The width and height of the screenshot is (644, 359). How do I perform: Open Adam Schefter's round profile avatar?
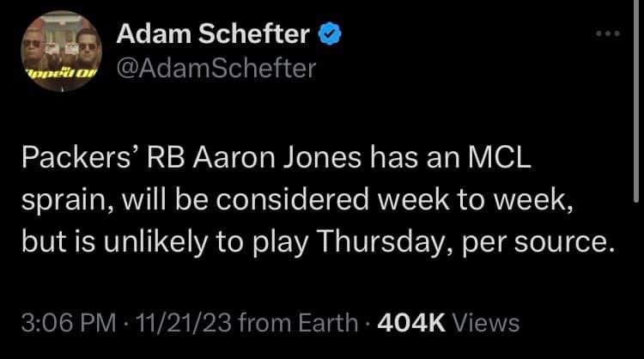61,51
